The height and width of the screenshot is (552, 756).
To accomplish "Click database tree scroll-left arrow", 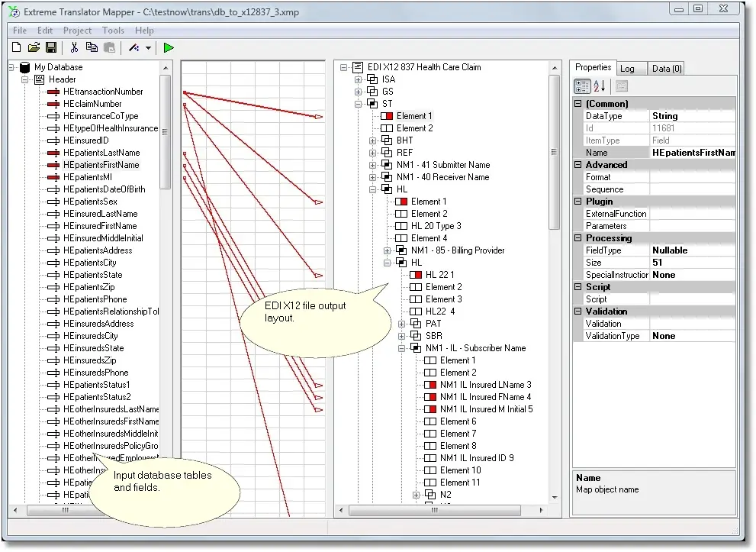I will [x=15, y=510].
